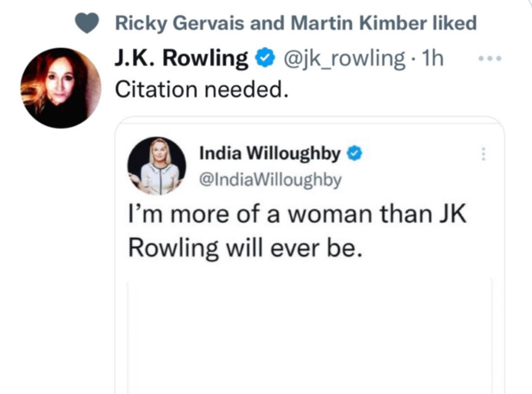Click the word "liked" in the header
Image resolution: width=532 pixels, height=394 pixels.
(454, 23)
